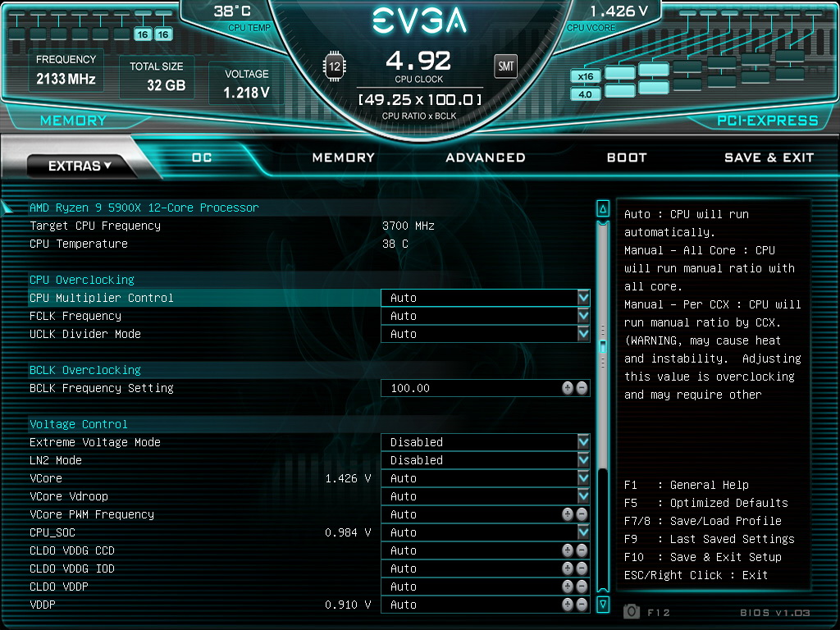
Task: Open VCore Vdroop dropdown
Action: click(x=583, y=496)
